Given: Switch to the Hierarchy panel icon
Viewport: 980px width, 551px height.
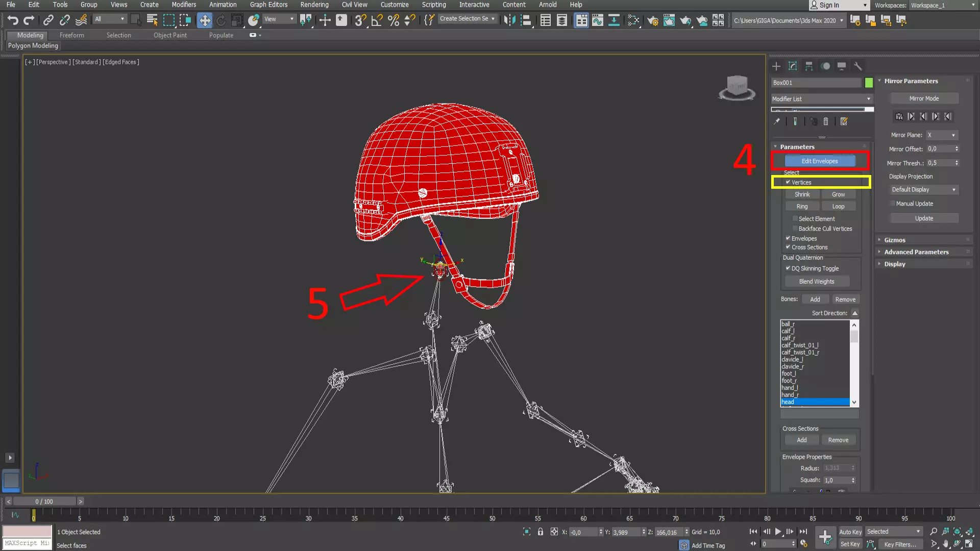Looking at the screenshot, I should tap(809, 66).
